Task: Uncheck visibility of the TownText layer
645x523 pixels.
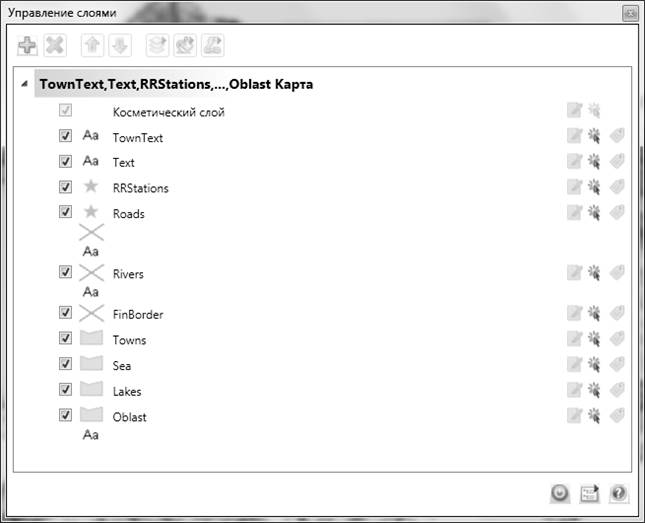Action: click(x=66, y=136)
